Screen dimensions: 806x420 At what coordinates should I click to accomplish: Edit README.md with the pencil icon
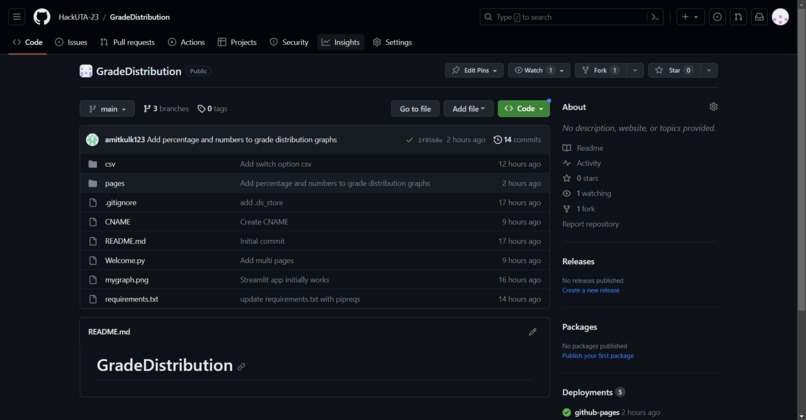(x=533, y=332)
